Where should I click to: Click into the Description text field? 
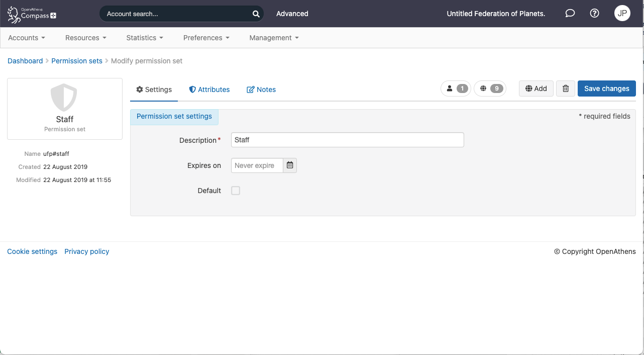[347, 140]
